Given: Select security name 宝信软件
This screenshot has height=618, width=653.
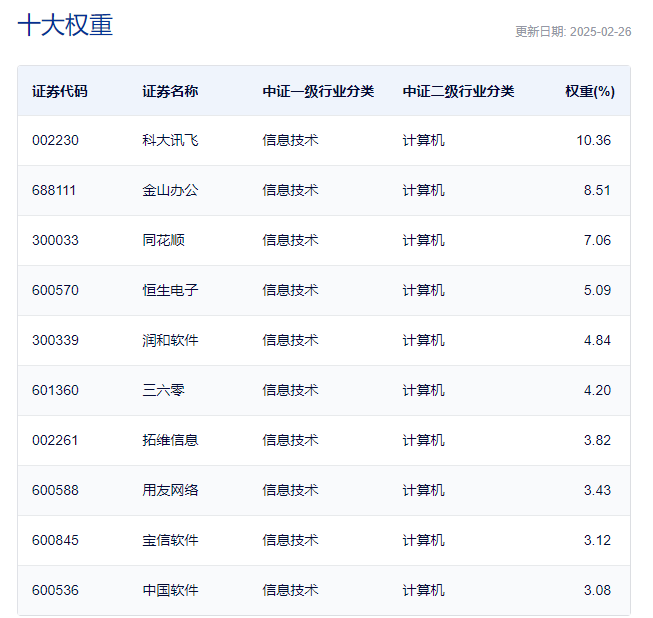Looking at the screenshot, I should click(x=170, y=540).
